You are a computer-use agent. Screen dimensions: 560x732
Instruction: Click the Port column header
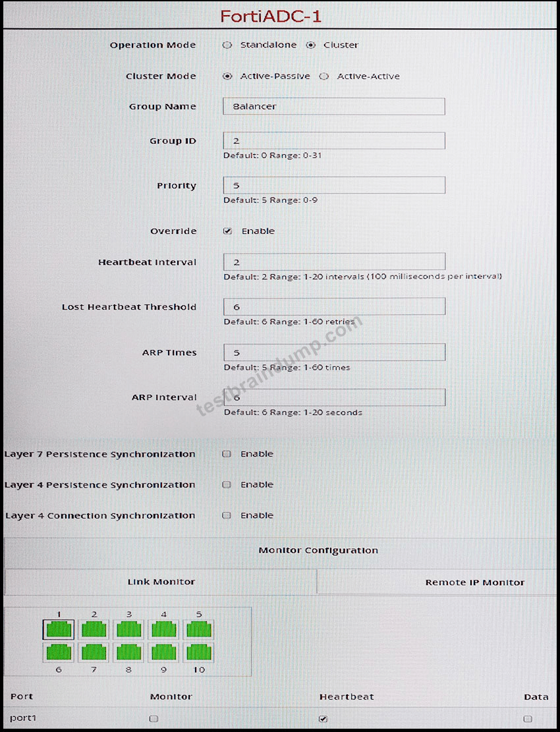(22, 696)
